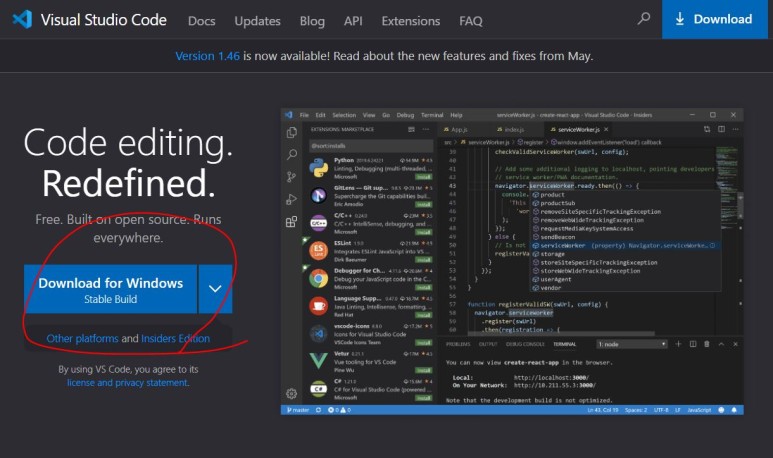
Task: Close the serviceWorker.js tab
Action: tap(606, 130)
